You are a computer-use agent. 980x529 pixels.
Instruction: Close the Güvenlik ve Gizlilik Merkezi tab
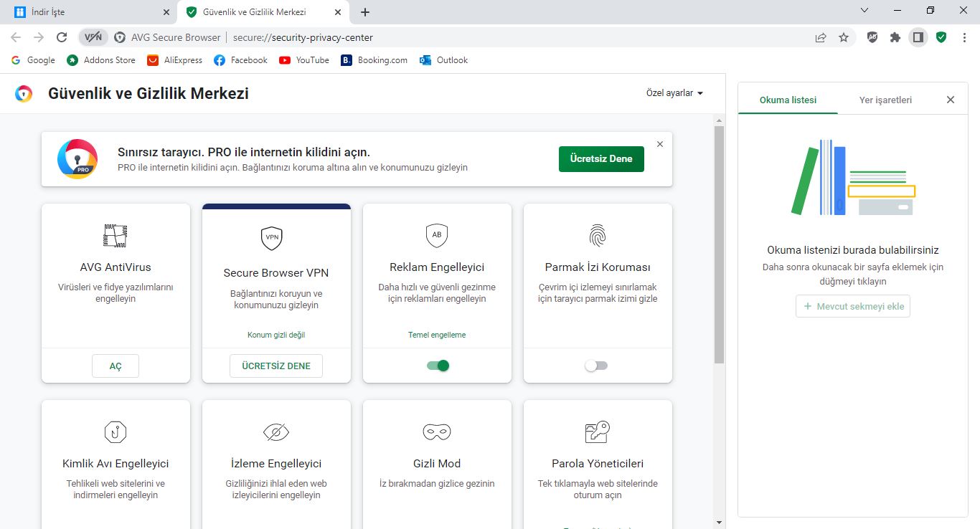point(339,12)
